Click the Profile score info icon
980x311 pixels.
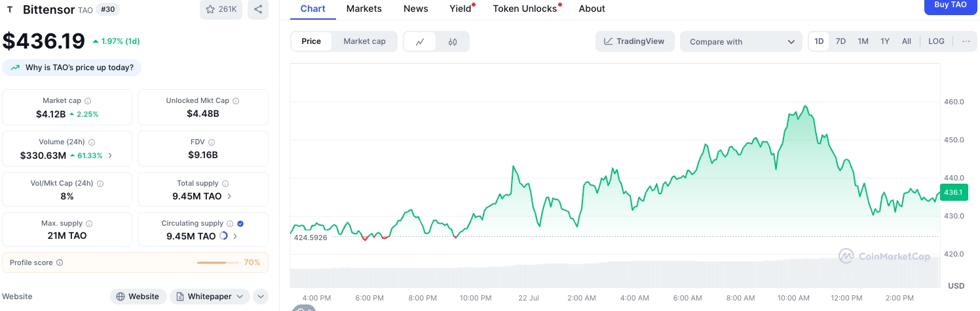pyautogui.click(x=60, y=262)
